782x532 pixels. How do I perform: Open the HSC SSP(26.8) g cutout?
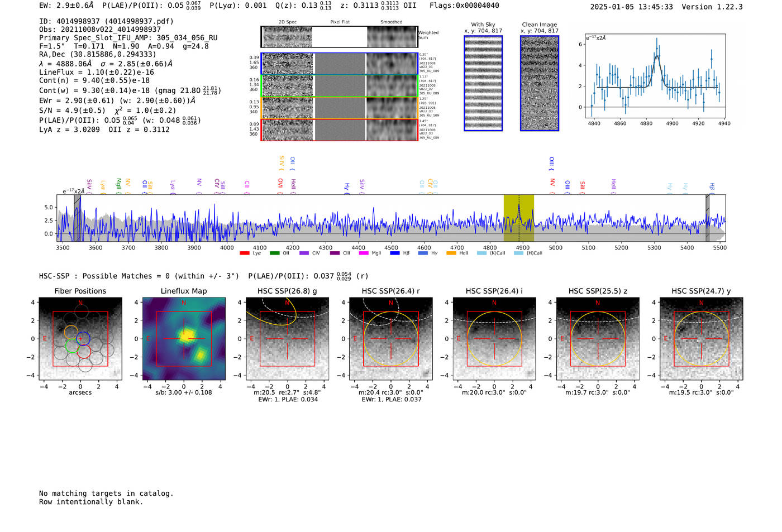[287, 339]
